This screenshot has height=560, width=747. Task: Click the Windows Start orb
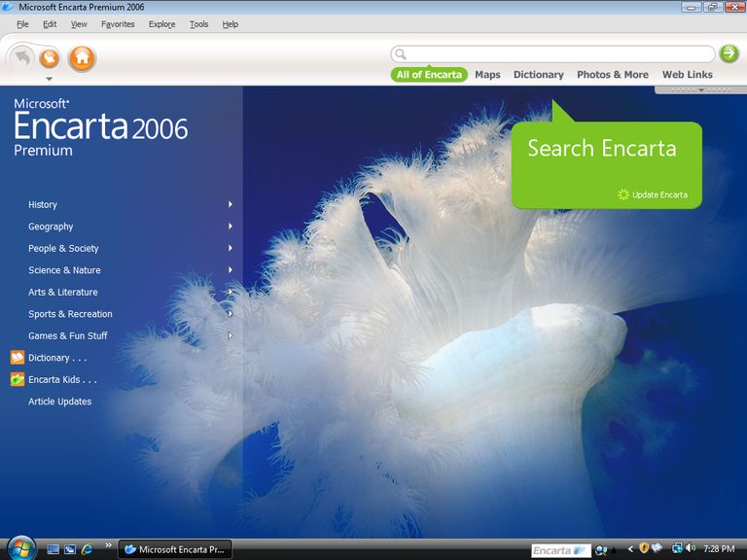19,549
